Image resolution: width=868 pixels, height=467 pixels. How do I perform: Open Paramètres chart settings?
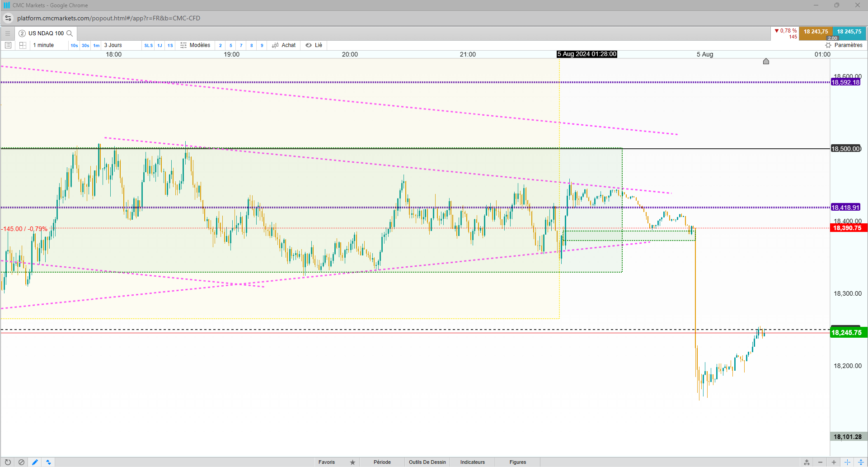[844, 45]
